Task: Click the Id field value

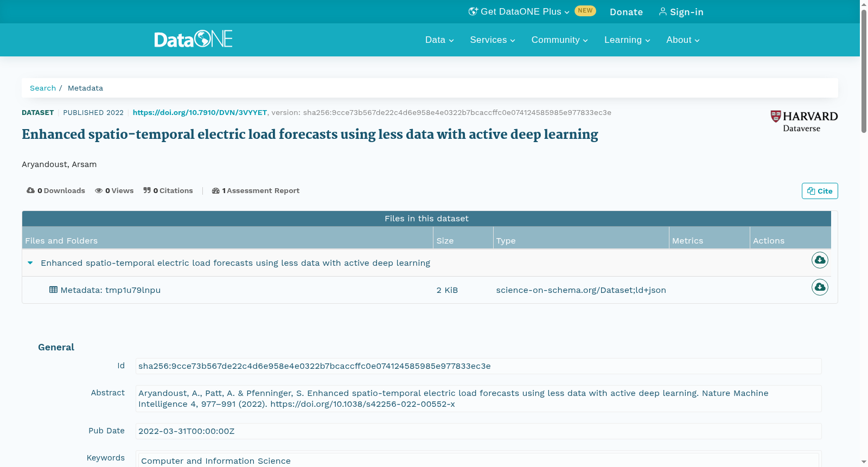Action: [x=478, y=366]
